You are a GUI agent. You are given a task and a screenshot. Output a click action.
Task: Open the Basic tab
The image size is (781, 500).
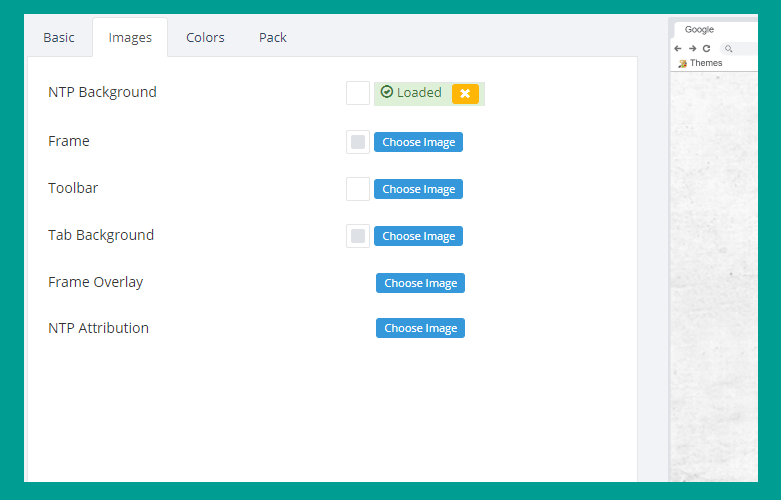point(59,37)
